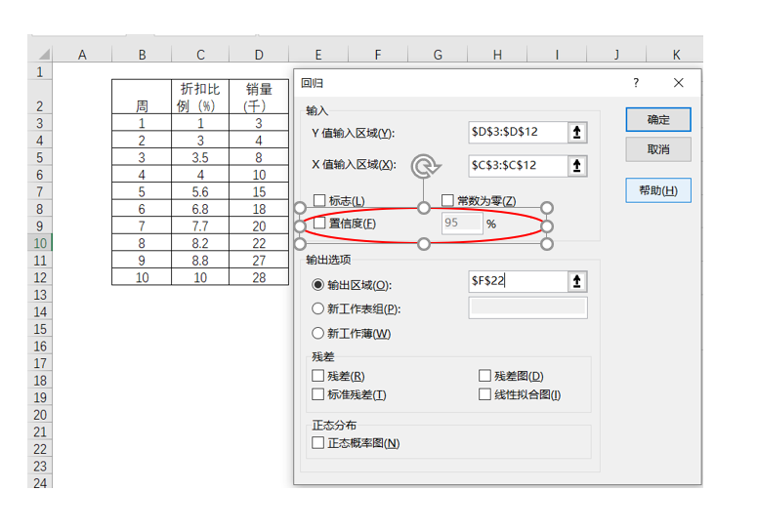Choose the 新工作表组(P) radio option

(317, 308)
